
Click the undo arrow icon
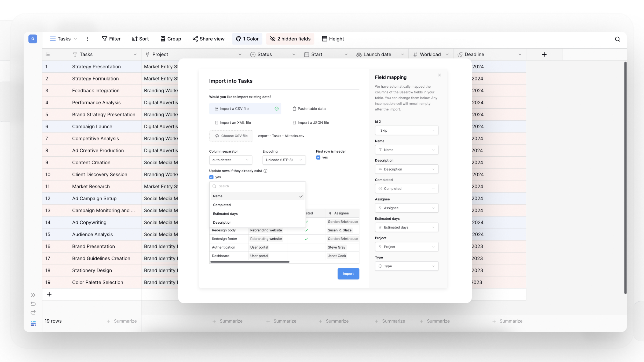pyautogui.click(x=33, y=304)
